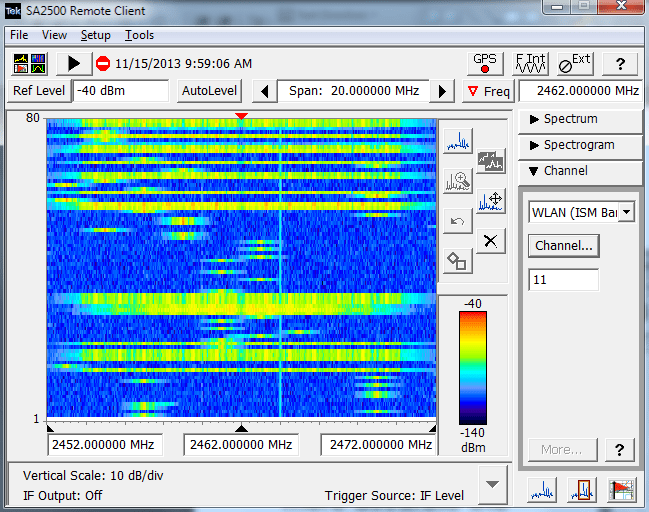Click the X delete marker icon

point(490,240)
